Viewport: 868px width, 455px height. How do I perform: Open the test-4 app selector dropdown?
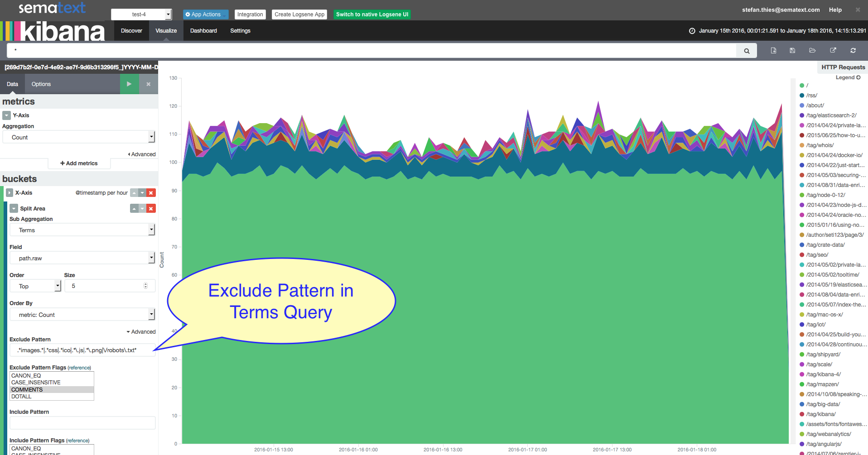(x=141, y=14)
